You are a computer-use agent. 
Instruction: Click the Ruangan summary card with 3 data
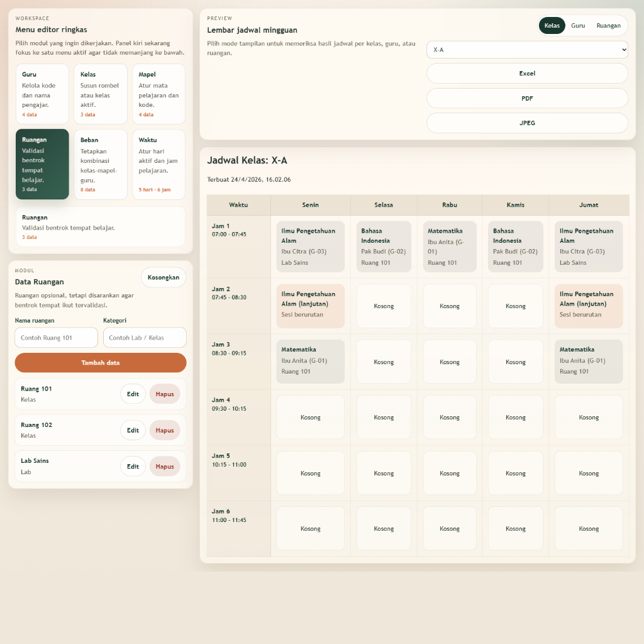coord(101,226)
